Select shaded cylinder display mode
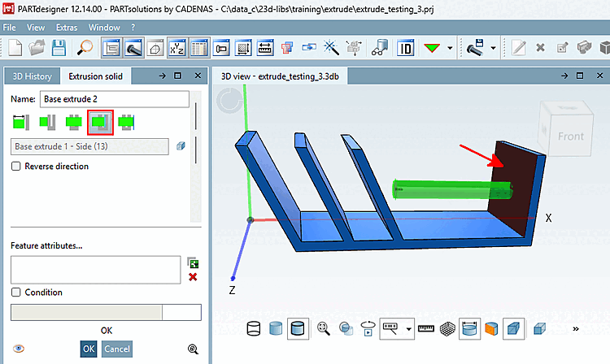 pyautogui.click(x=276, y=328)
